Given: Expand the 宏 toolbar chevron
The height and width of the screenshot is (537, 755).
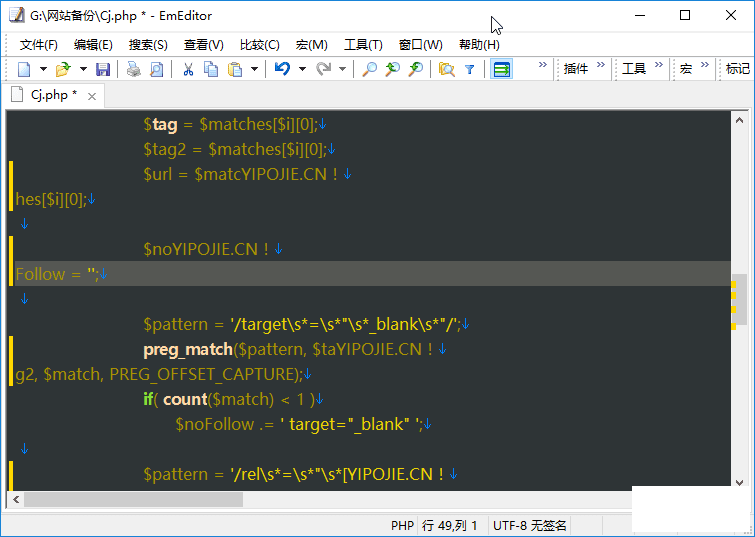Looking at the screenshot, I should point(705,65).
